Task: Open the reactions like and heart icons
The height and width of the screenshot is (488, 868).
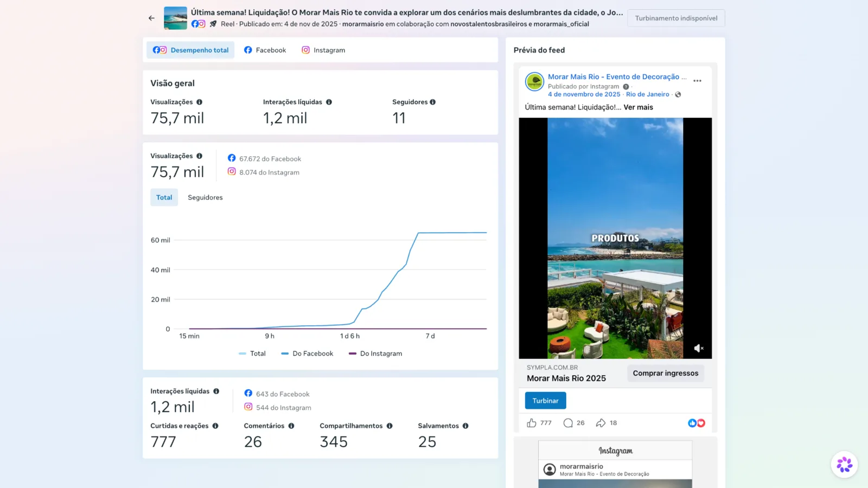Action: click(x=697, y=423)
